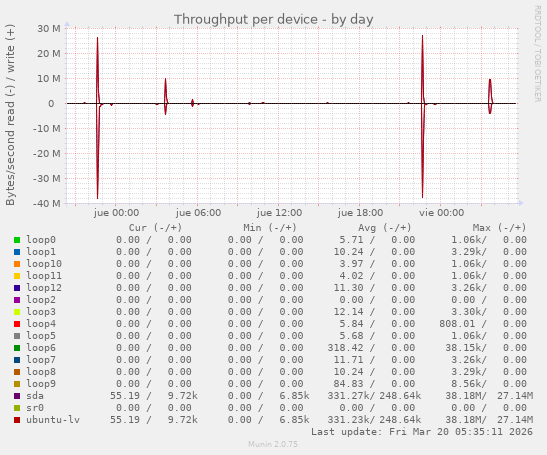This screenshot has height=455, width=547.
Task: Click the loop10 orange color swatch
Action: (x=17, y=264)
